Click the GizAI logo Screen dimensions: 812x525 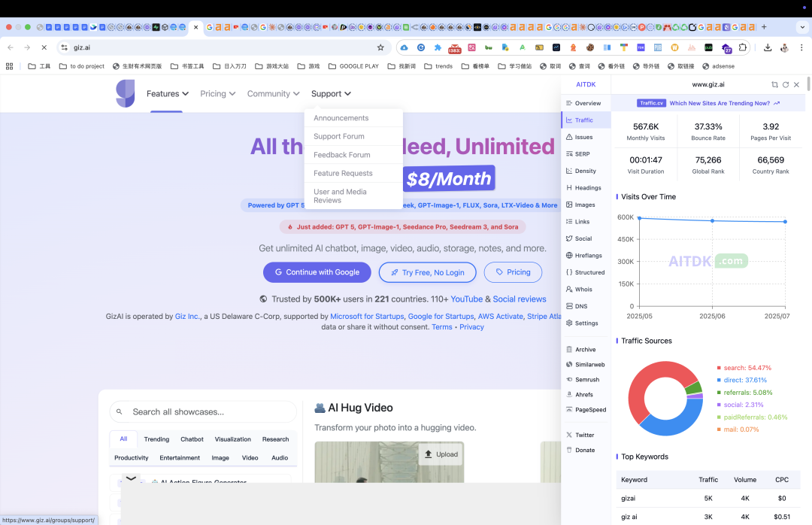126,93
